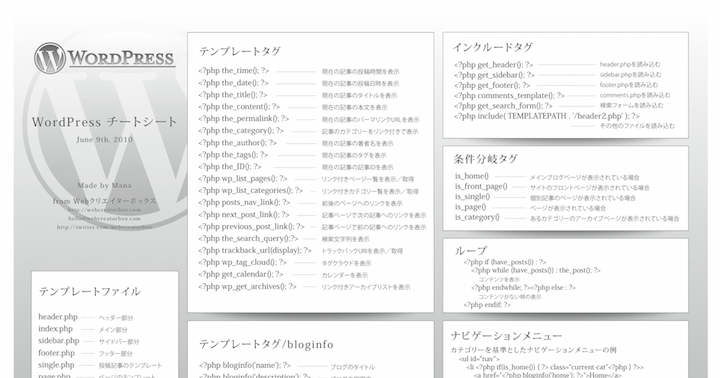Click the '<?php trackback_url(display); ?>' code line

[255, 250]
